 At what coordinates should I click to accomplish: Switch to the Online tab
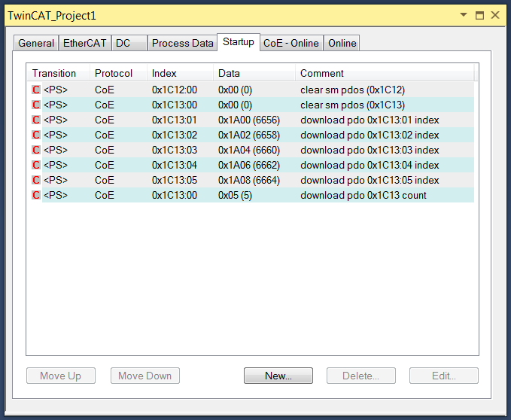coord(342,43)
